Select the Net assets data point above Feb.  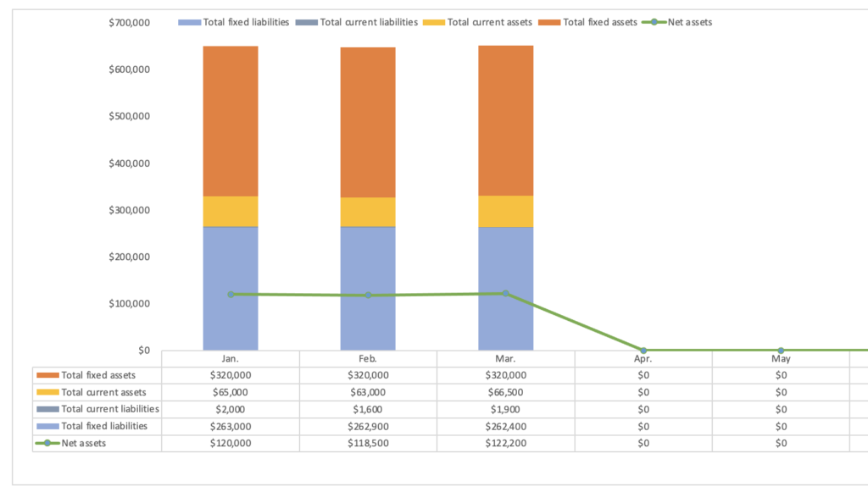(x=368, y=295)
